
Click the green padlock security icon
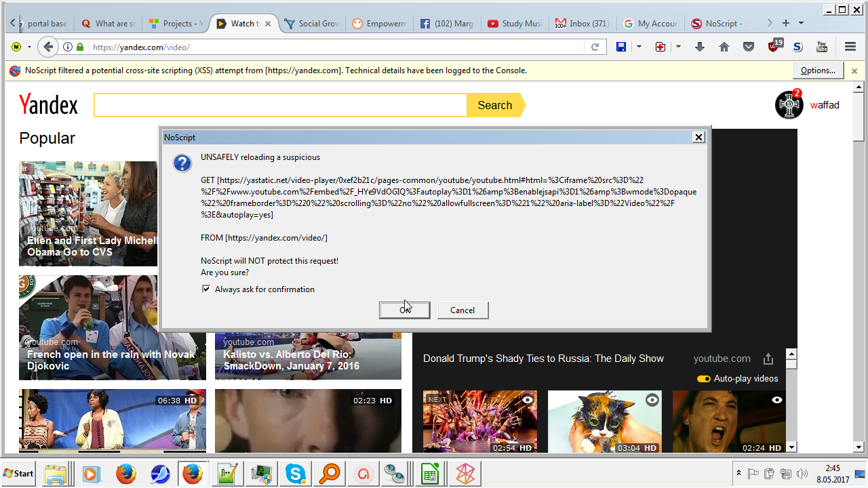point(80,47)
